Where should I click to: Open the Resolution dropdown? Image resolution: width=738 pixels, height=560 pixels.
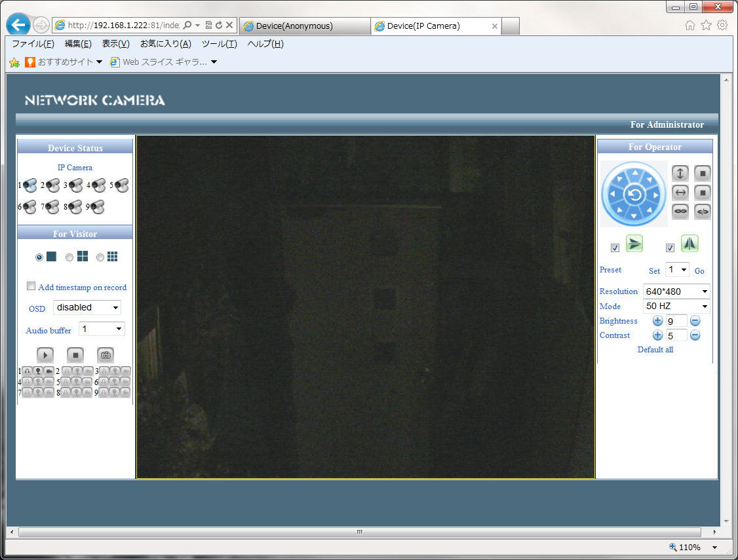676,291
